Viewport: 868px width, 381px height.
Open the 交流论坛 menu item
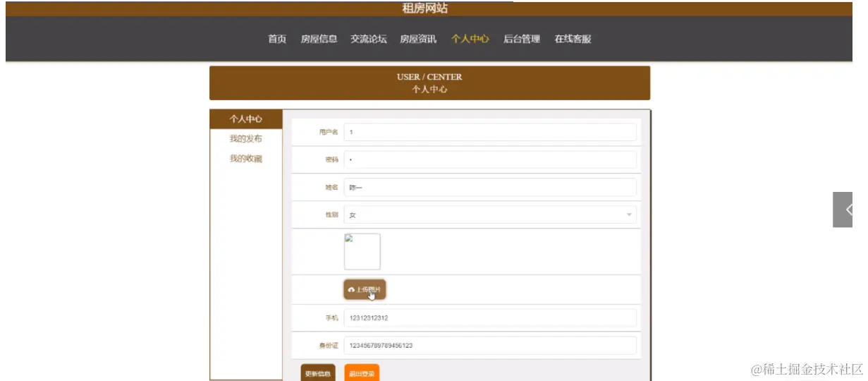(369, 40)
